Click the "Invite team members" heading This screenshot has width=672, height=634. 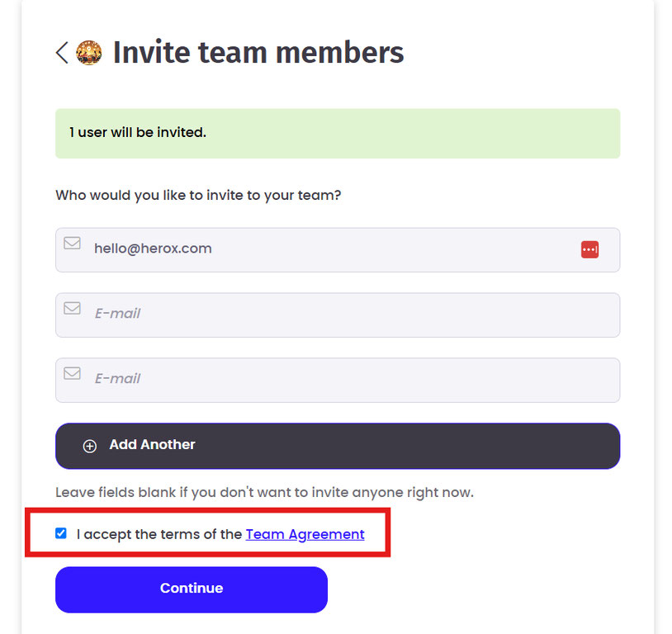[258, 53]
